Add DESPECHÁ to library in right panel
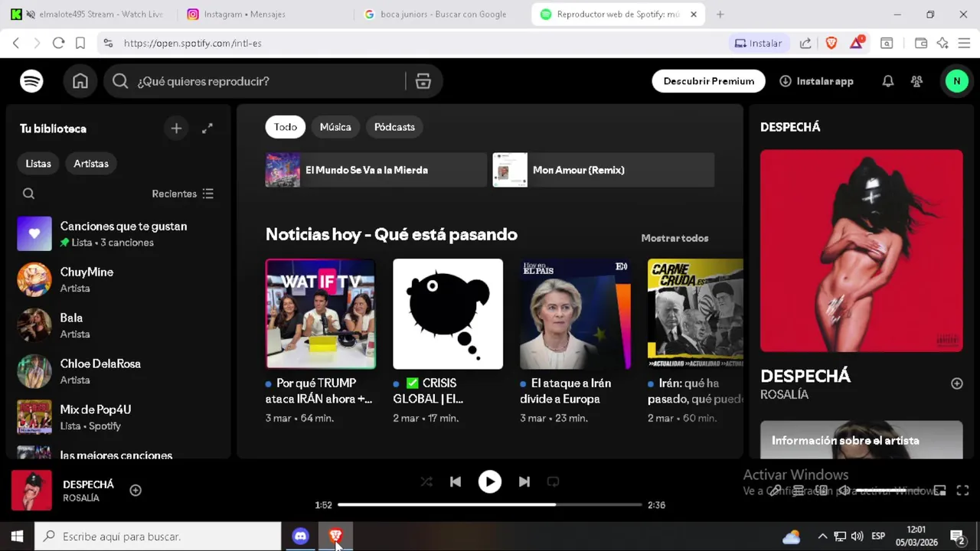 click(957, 383)
